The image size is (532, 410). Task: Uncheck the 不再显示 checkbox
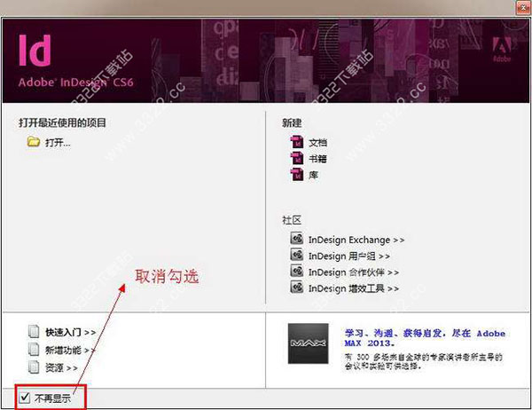coord(25,397)
